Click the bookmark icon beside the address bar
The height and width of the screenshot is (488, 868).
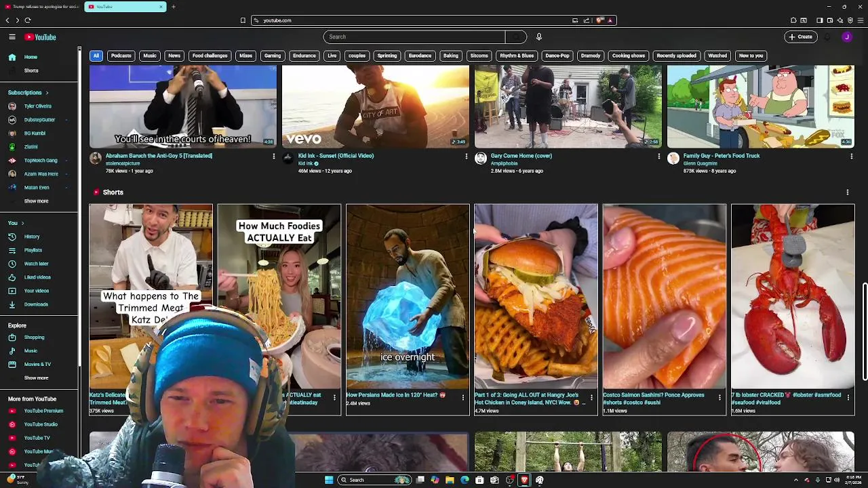(243, 20)
